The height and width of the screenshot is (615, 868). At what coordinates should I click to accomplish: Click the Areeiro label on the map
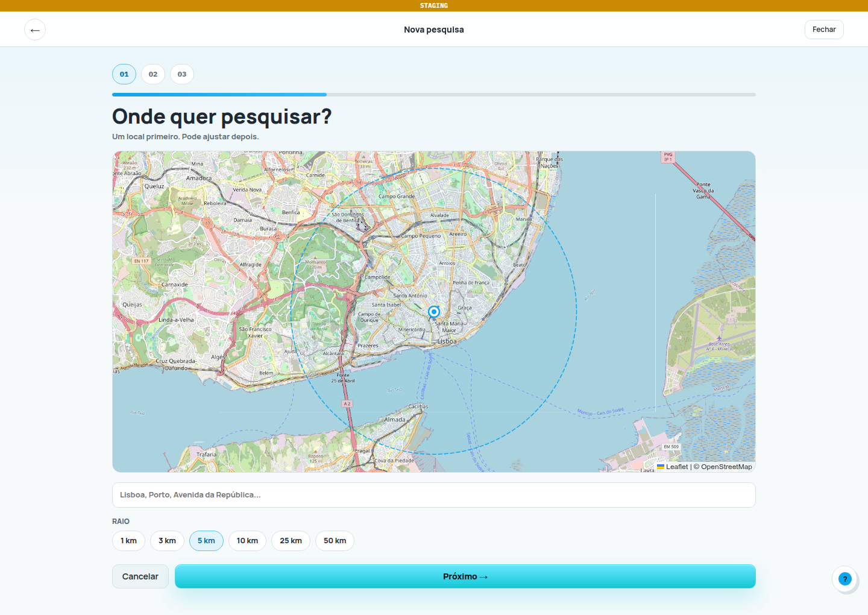coord(458,234)
